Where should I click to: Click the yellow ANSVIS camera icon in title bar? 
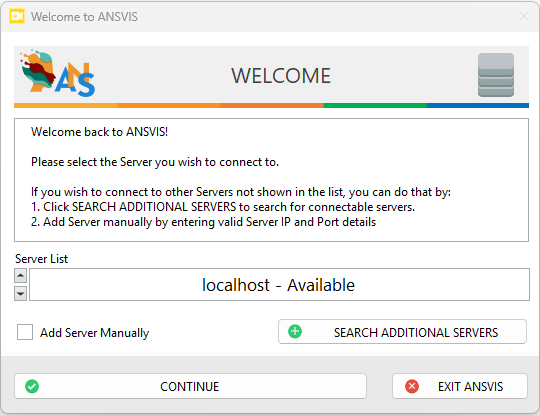[x=17, y=16]
